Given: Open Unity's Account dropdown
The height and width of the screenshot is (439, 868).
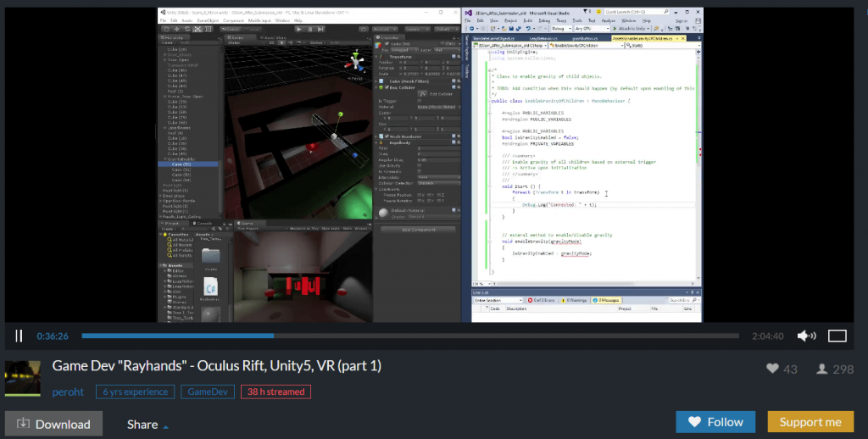Looking at the screenshot, I should [385, 30].
